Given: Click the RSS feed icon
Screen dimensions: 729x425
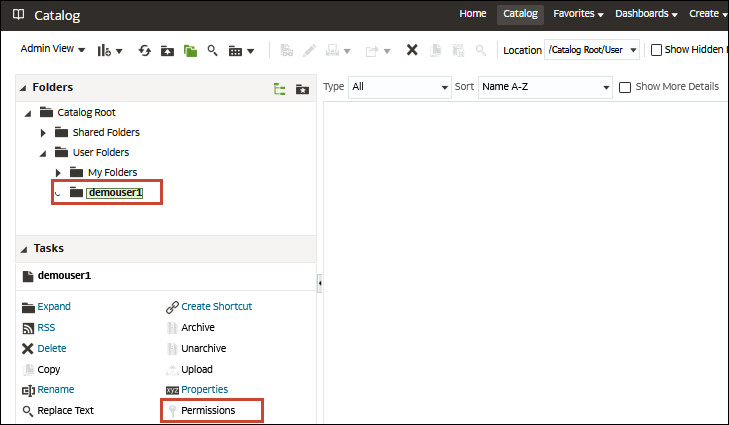Looking at the screenshot, I should (x=28, y=328).
